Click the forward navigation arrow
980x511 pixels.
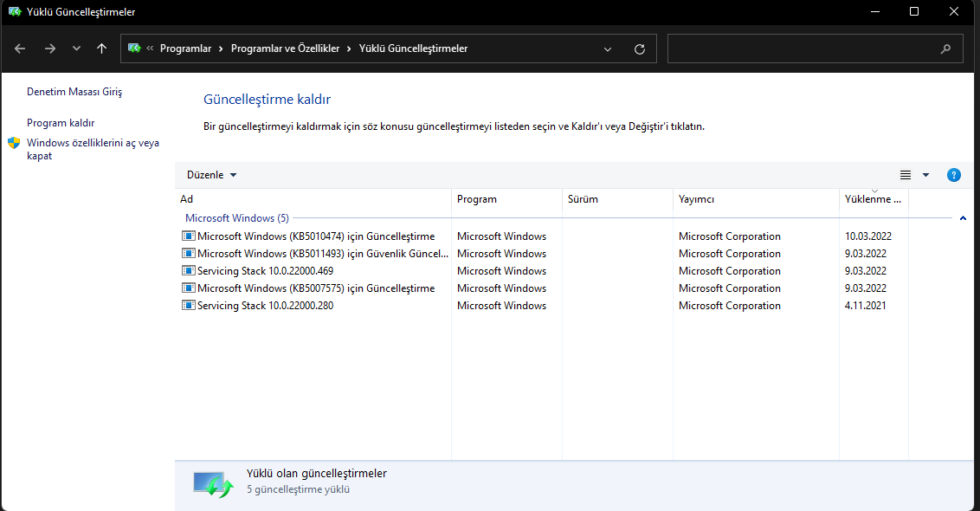pos(49,49)
